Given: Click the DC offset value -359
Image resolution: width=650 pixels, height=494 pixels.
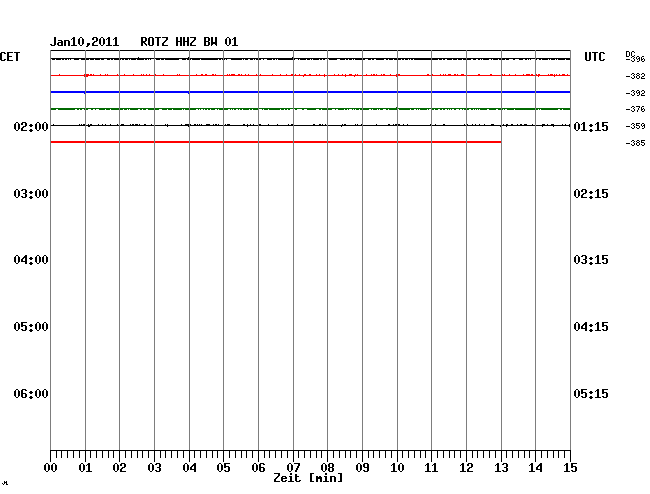Looking at the screenshot, I should pos(635,126).
